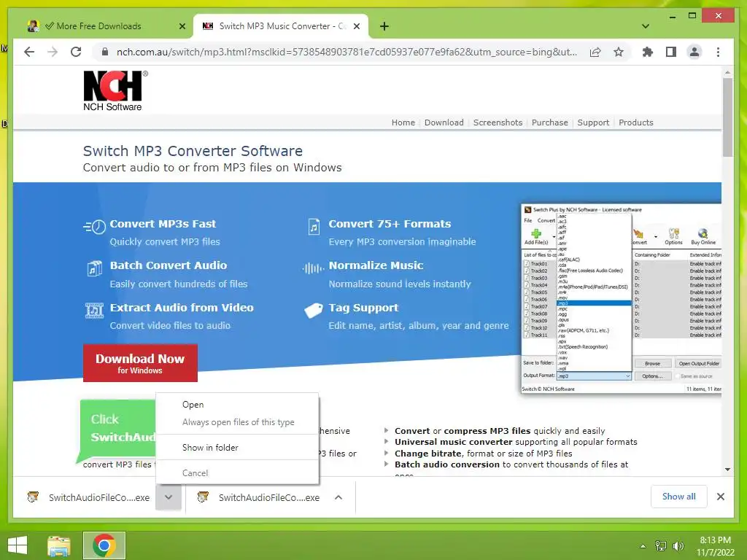Click the first SwitchAudioFileCo download file icon
Viewport: 747px width, 560px height.
tap(33, 497)
